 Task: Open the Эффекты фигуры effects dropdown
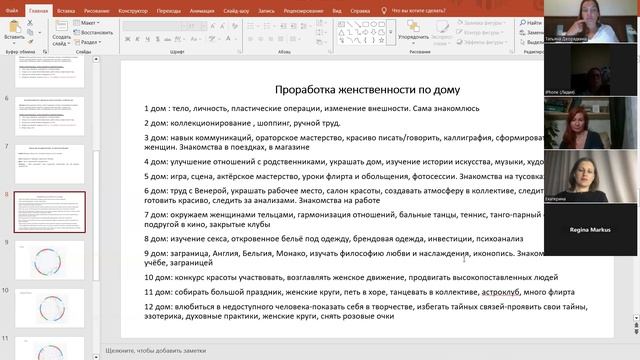[x=482, y=42]
